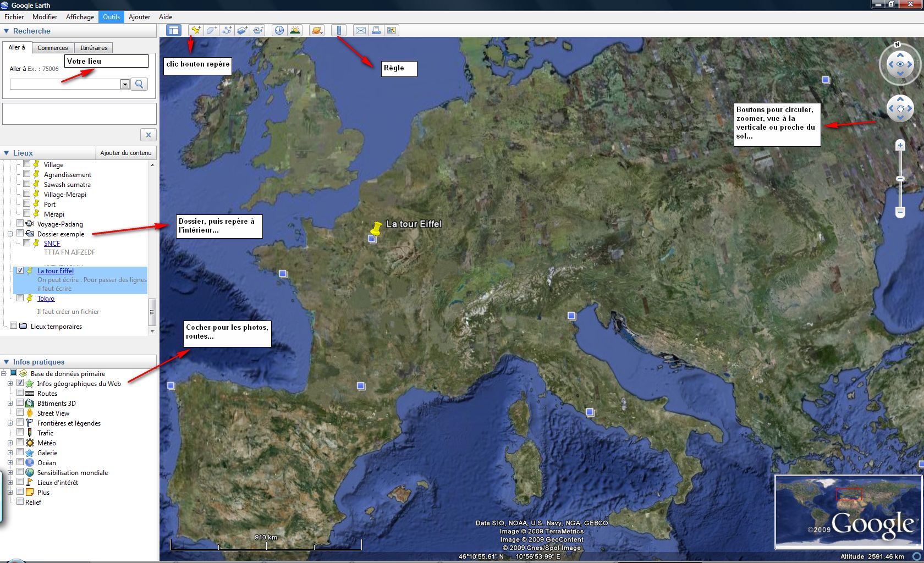Click the blue square marker near Venice

pos(572,316)
